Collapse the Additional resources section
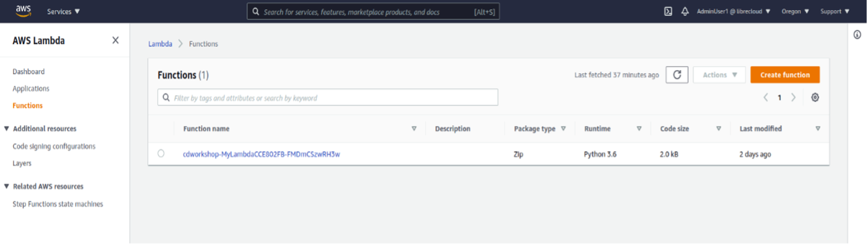868x246 pixels. [6, 128]
